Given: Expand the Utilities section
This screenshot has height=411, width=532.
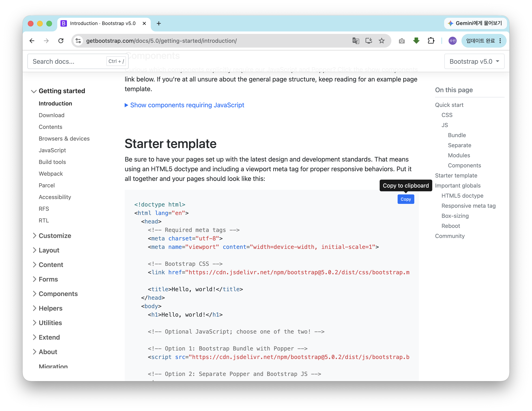Looking at the screenshot, I should (x=47, y=323).
